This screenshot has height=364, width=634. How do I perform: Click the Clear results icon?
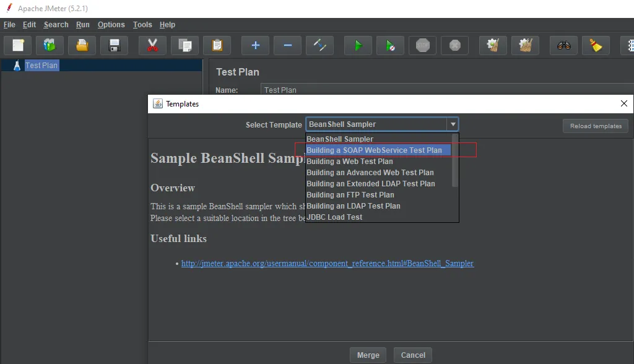(x=493, y=45)
